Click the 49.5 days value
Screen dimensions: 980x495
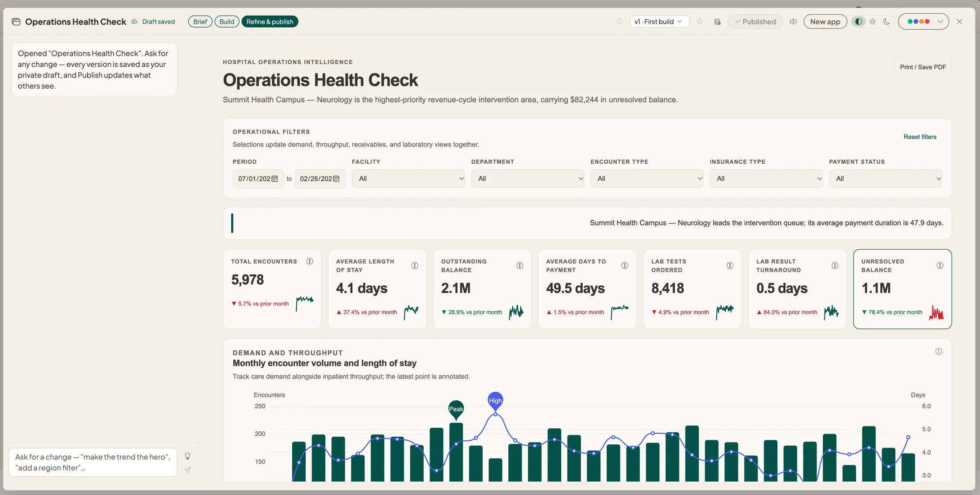[x=575, y=288]
